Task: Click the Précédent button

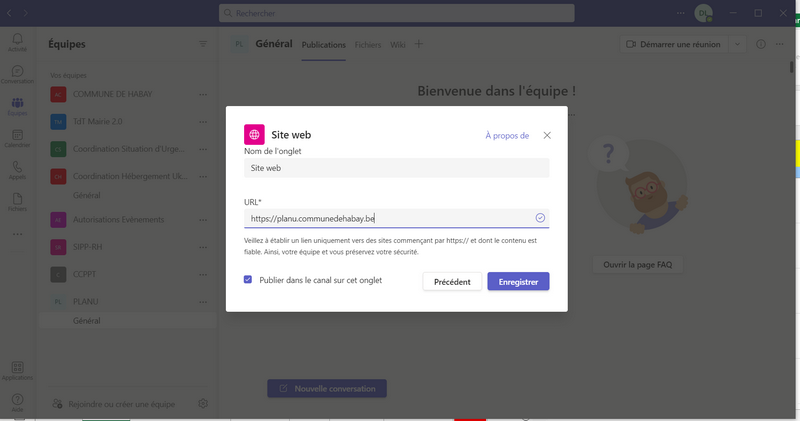Action: (452, 282)
